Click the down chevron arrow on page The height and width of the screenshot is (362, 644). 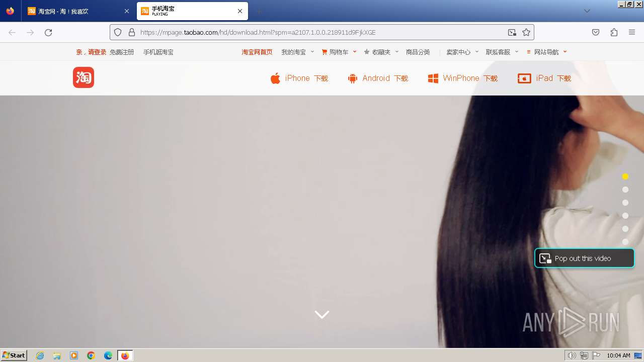(x=322, y=314)
